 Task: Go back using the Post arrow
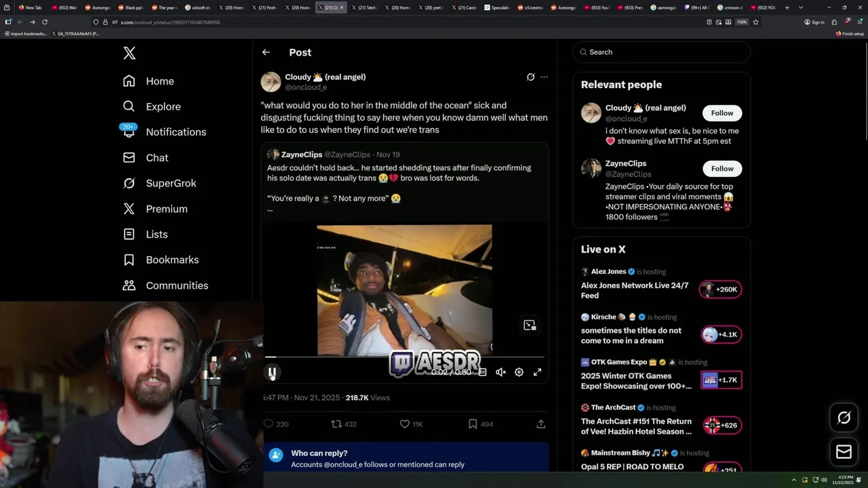(x=266, y=52)
